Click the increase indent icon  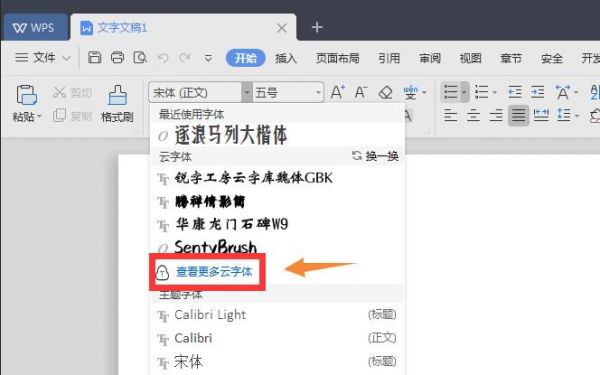[538, 92]
